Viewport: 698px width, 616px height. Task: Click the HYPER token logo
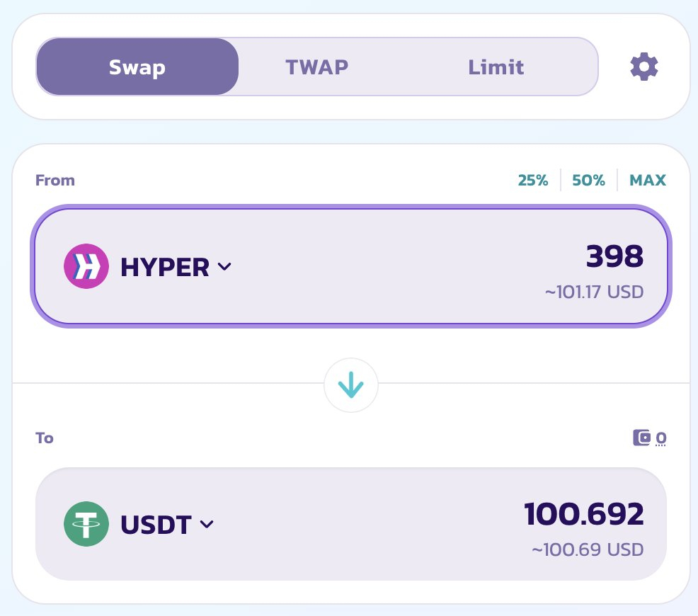point(86,267)
